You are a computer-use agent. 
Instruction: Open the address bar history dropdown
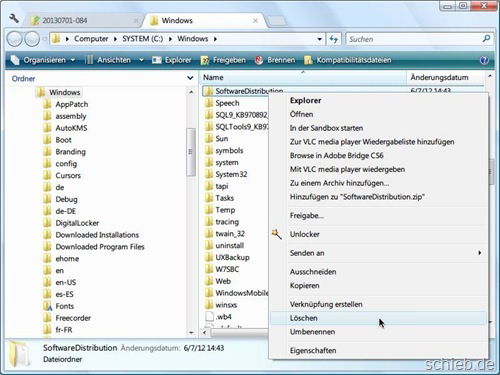point(319,39)
